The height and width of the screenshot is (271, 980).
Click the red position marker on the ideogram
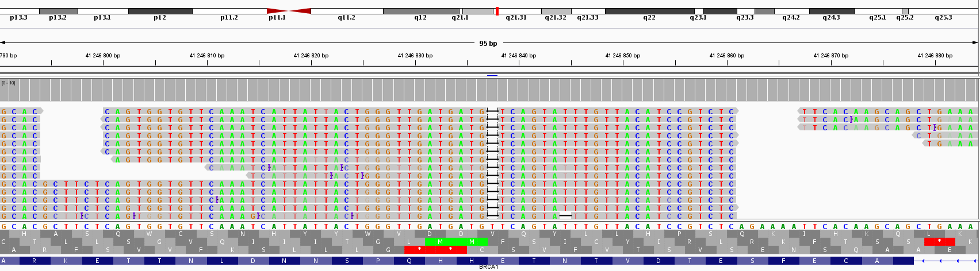click(497, 11)
